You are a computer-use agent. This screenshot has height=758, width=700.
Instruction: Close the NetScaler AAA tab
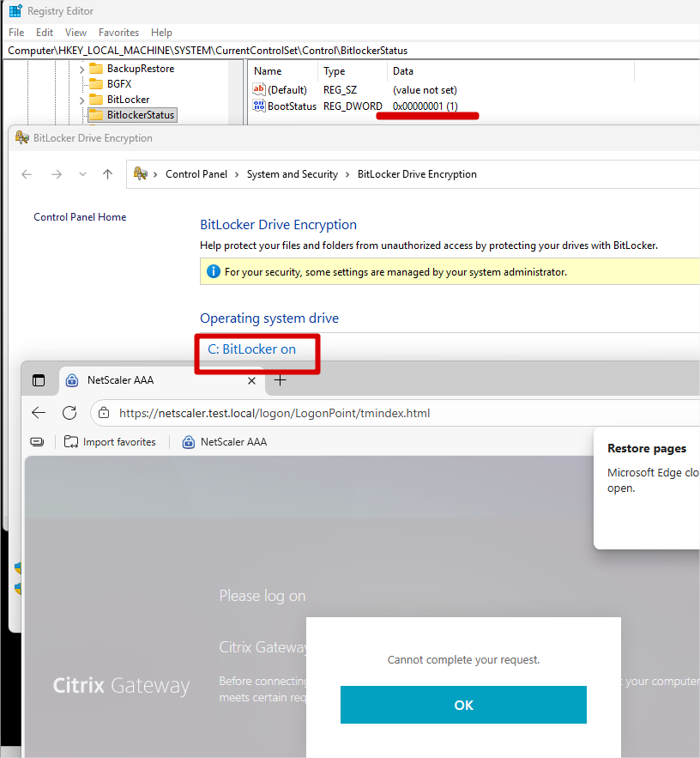point(251,381)
